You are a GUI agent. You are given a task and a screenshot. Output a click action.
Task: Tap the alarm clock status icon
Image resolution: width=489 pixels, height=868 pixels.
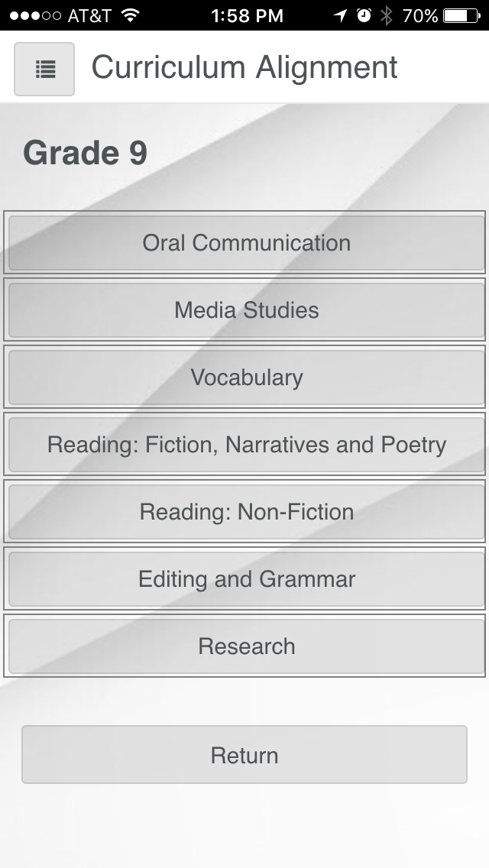coord(364,15)
